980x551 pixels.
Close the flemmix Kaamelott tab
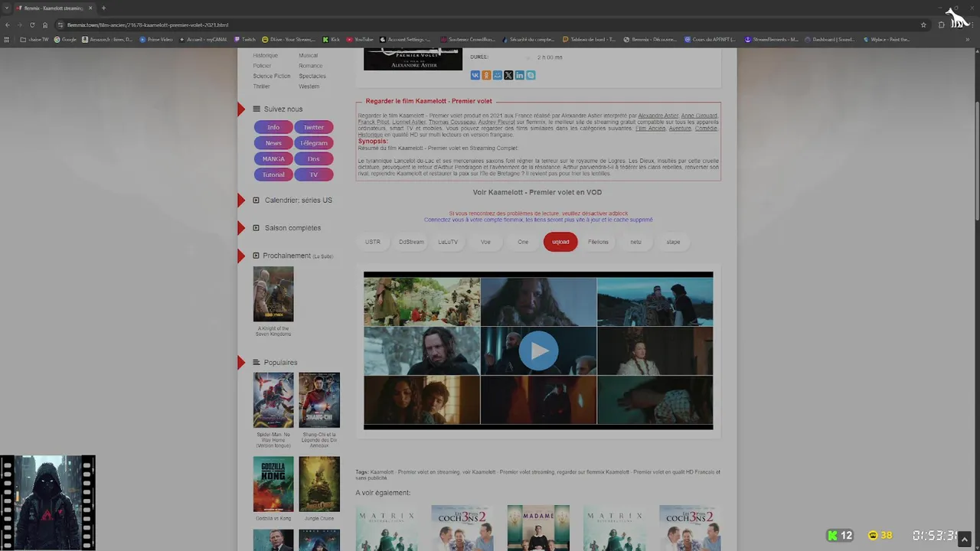click(x=90, y=8)
